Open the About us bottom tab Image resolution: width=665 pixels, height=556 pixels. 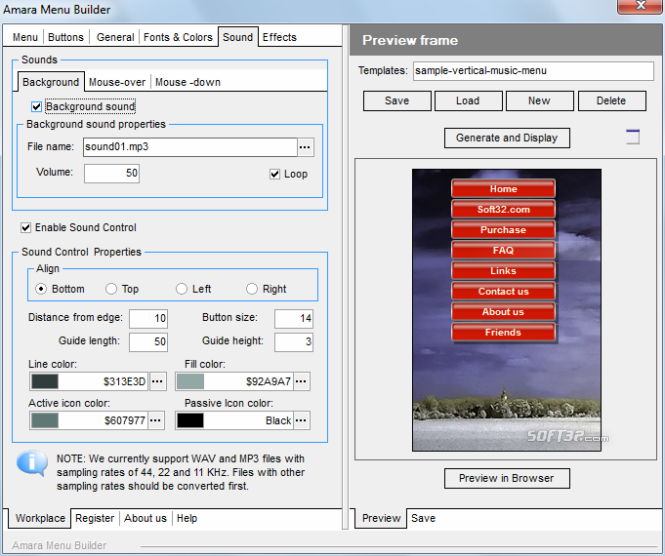[x=145, y=518]
